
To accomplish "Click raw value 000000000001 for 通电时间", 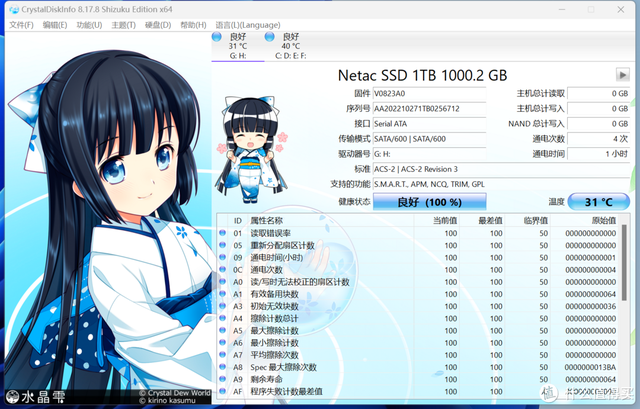I will (590, 258).
